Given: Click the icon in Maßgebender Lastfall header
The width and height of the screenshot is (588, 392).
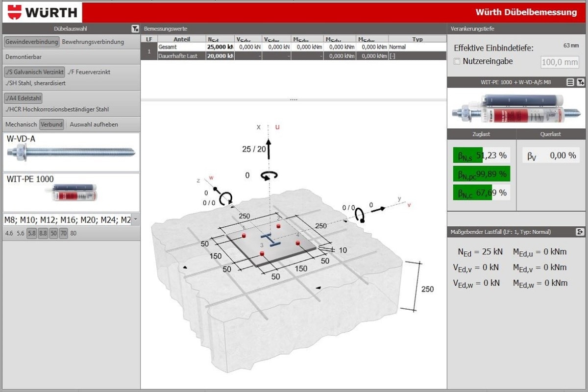Looking at the screenshot, I should (x=580, y=232).
